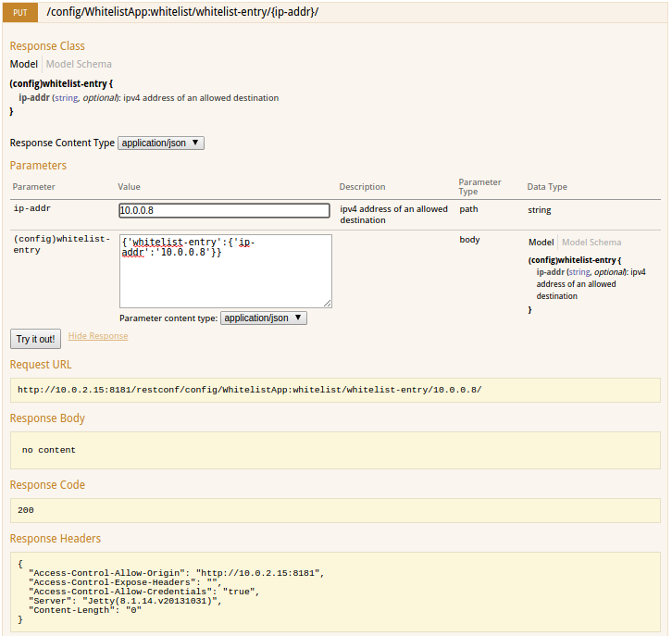This screenshot has height=636, width=672.
Task: Click the Access-Control-Allow-Origin header line
Action: pyautogui.click(x=176, y=573)
